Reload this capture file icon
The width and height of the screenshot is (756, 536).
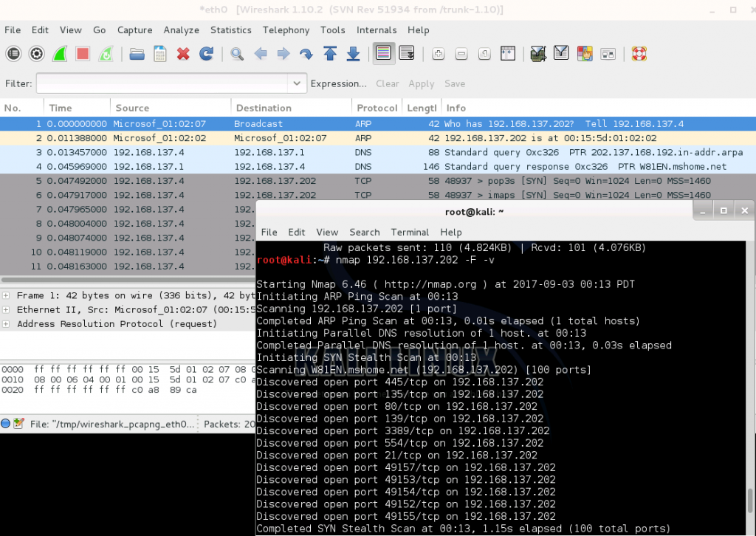click(x=207, y=53)
